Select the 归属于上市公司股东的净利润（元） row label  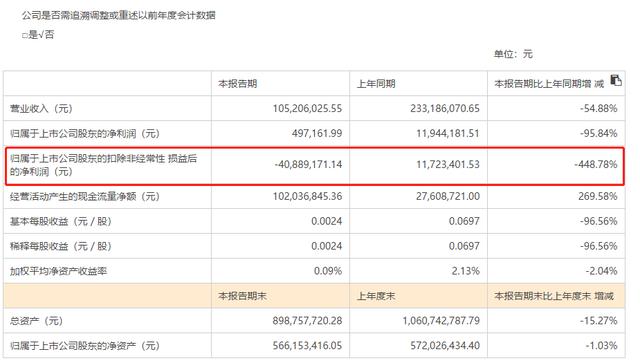(85, 134)
